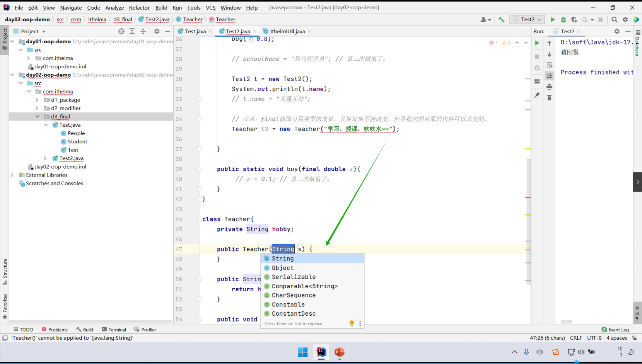
Task: Open the Terminal tool window tab
Action: pos(114,330)
